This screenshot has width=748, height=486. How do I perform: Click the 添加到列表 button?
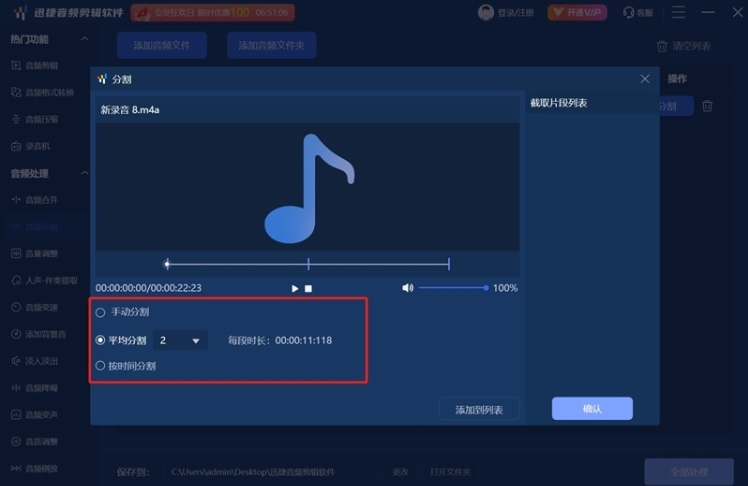(x=479, y=409)
